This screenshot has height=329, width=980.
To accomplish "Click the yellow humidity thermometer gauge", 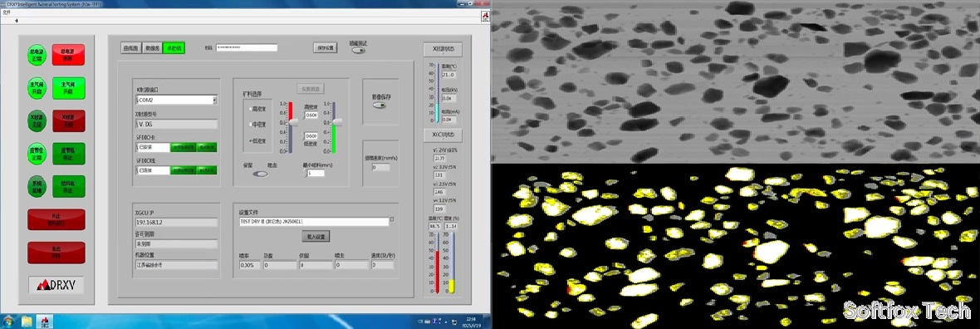I will coord(451,263).
